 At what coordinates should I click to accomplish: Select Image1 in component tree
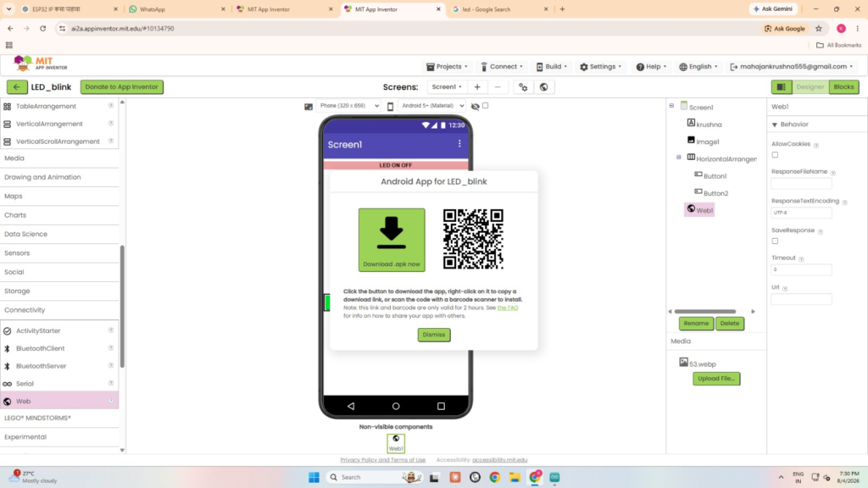[707, 141]
